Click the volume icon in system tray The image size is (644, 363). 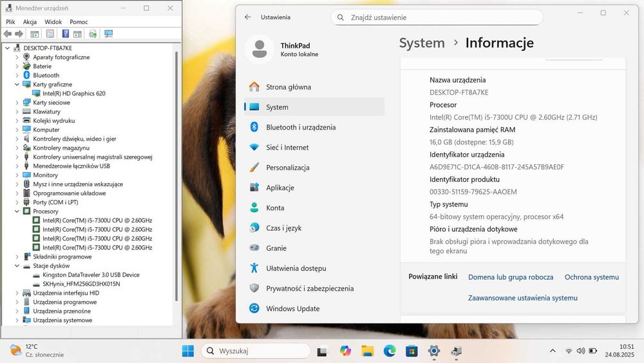tap(581, 351)
